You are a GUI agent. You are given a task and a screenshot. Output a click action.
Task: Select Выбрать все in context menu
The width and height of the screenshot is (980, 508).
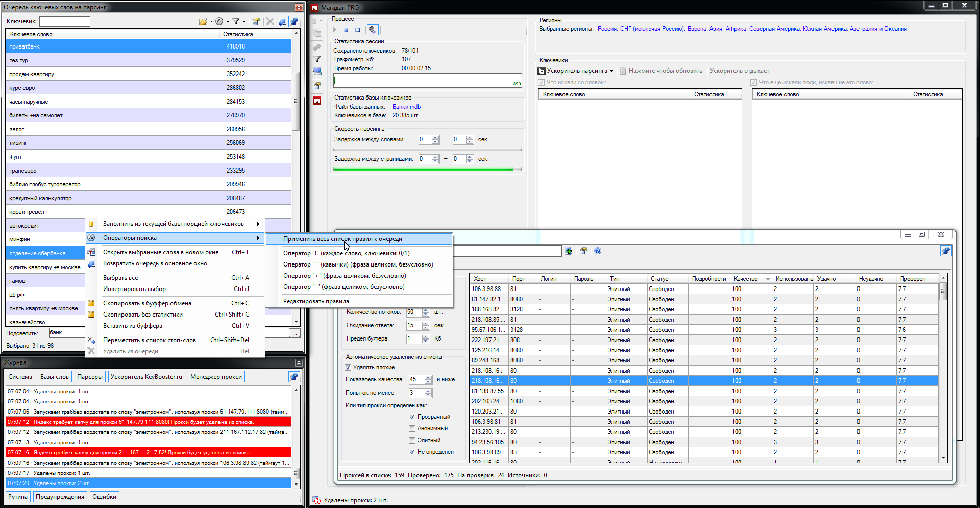[x=176, y=278]
